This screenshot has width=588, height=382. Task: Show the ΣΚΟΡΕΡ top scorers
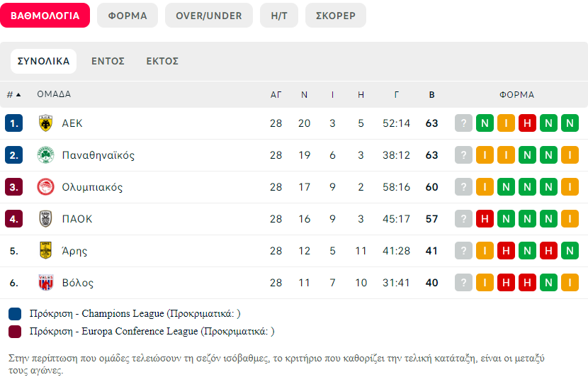[336, 16]
